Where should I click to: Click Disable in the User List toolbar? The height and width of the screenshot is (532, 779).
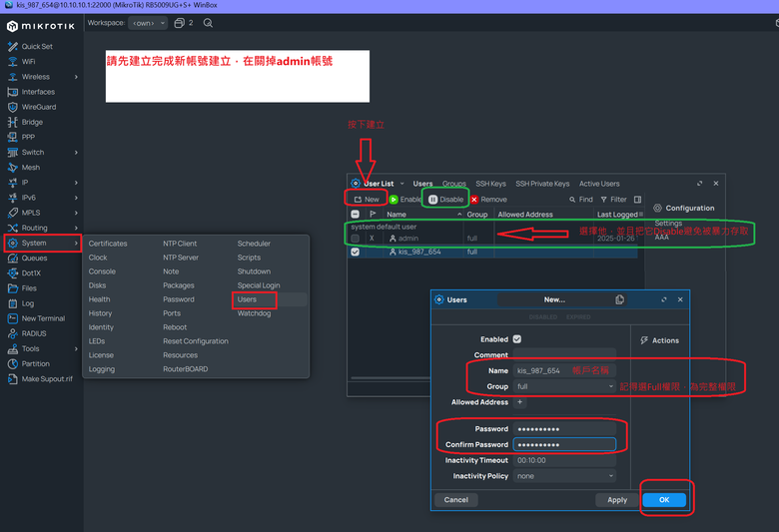pos(445,200)
